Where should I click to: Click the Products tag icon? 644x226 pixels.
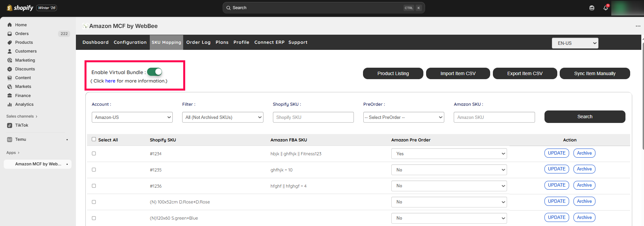pos(9,42)
